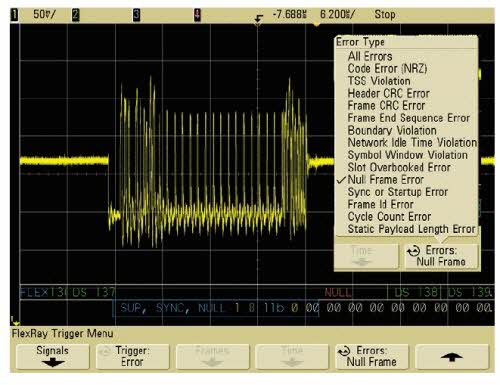This screenshot has height=385, width=500.
Task: Open the disabled Frames softkey
Action: pyautogui.click(x=212, y=357)
